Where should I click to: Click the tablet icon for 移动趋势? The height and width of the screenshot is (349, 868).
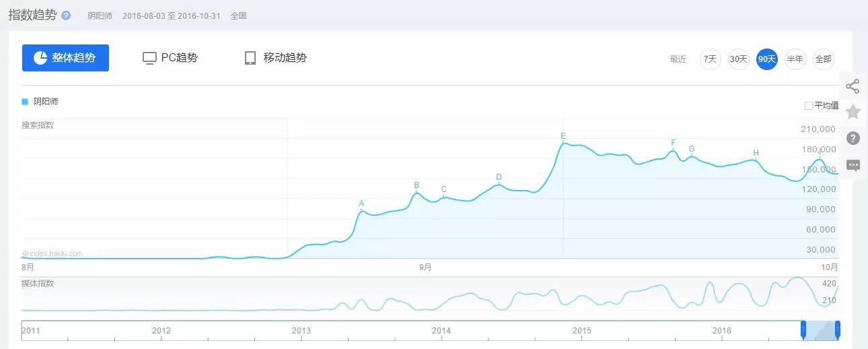tap(250, 58)
